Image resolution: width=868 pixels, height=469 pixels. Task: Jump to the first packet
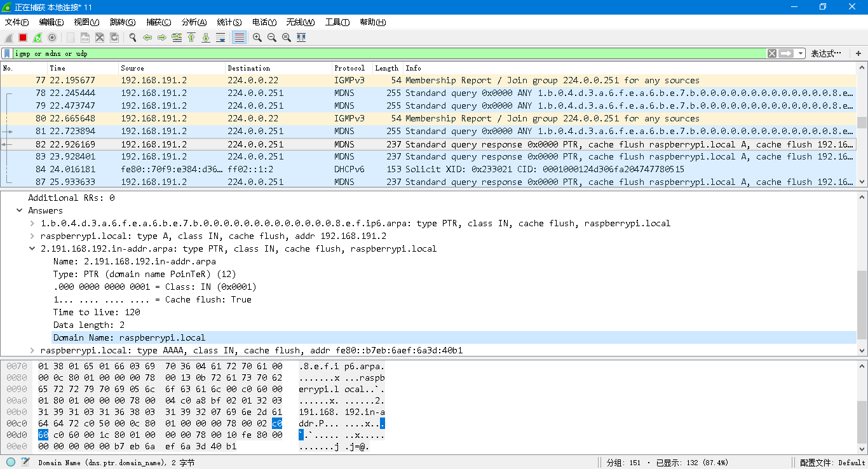click(191, 37)
